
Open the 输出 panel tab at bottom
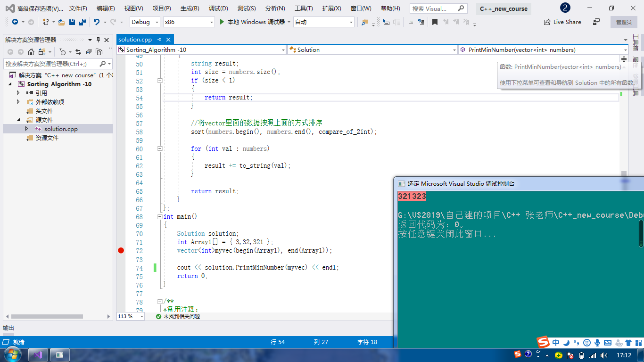[8, 328]
